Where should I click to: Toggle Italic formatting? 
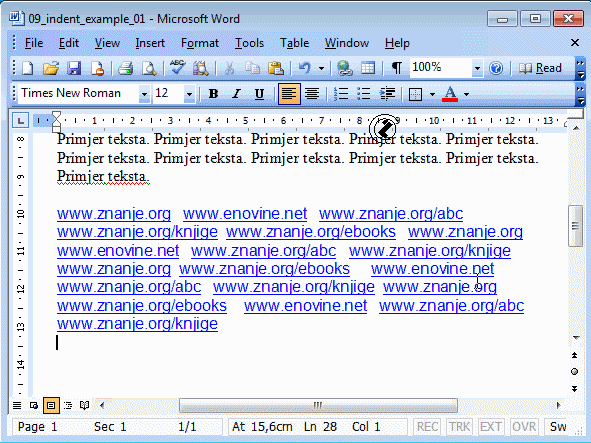click(236, 94)
